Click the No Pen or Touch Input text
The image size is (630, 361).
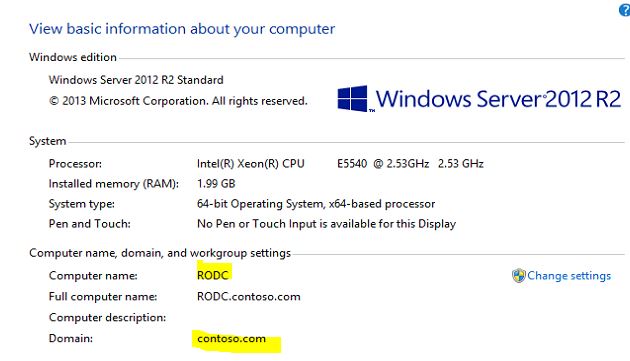[326, 224]
